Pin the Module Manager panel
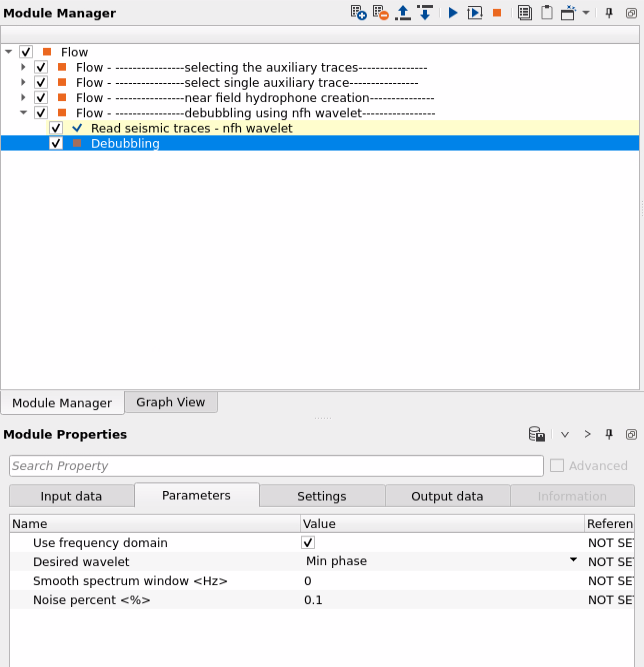 (609, 13)
